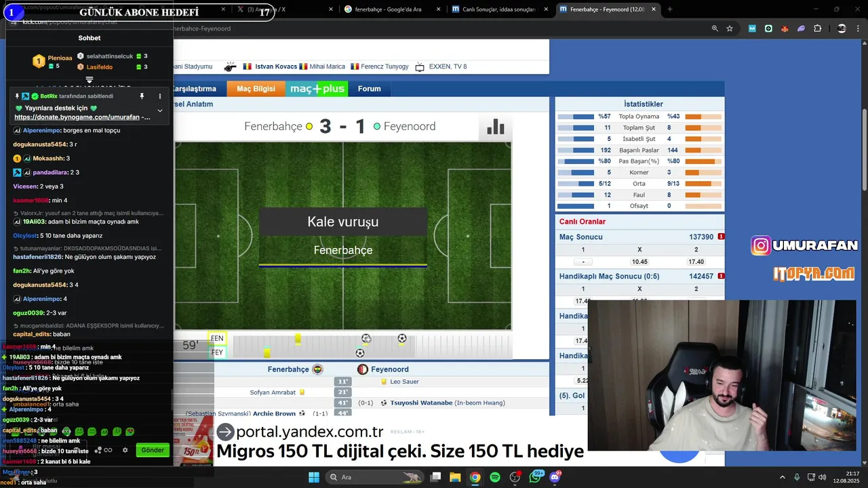The image size is (868, 488).
Task: Open chat settings gear icon
Action: [x=125, y=450]
